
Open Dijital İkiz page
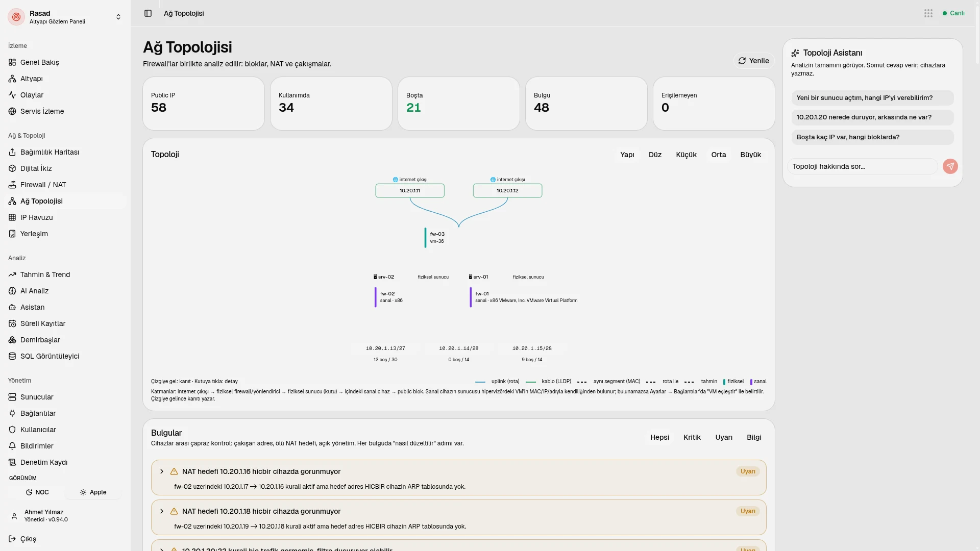[65, 168]
